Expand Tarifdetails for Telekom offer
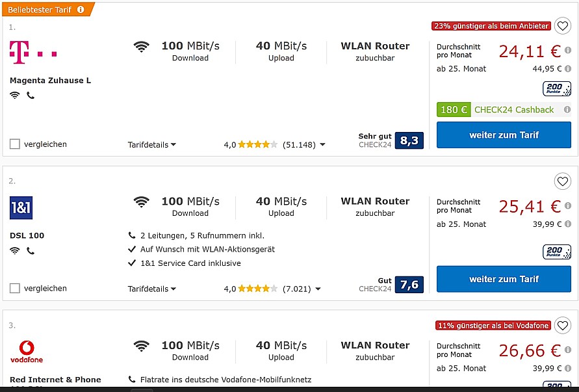 pyautogui.click(x=152, y=144)
